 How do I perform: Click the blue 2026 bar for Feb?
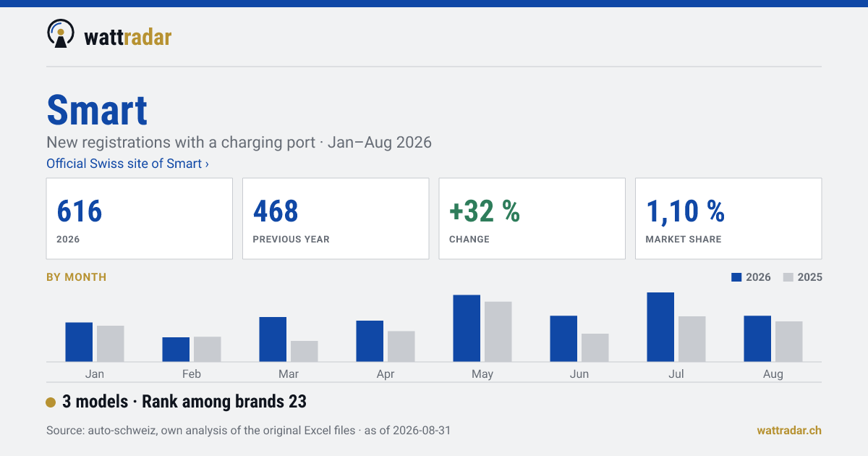[x=176, y=350]
